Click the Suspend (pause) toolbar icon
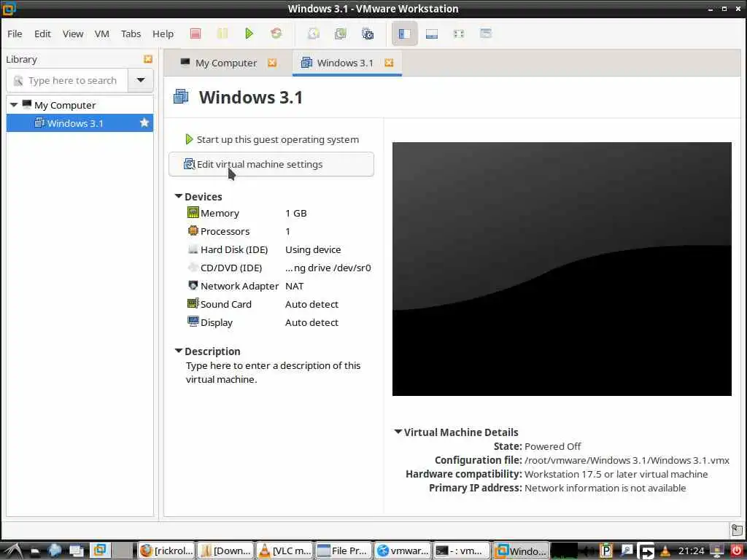Screen dimensions: 747x560 222,34
